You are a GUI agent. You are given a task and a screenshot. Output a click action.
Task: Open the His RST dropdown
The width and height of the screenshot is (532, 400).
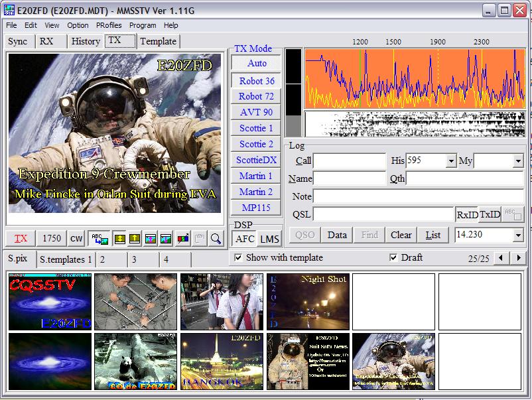point(451,161)
